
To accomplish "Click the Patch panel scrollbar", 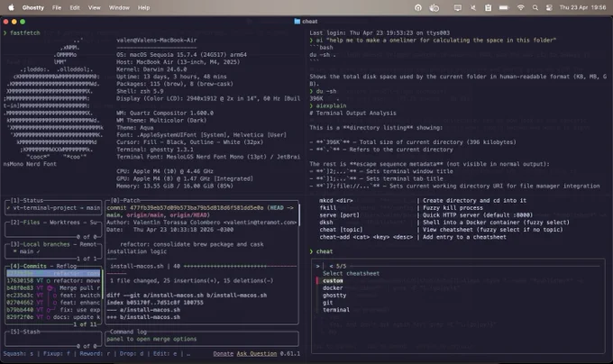I will (x=299, y=214).
